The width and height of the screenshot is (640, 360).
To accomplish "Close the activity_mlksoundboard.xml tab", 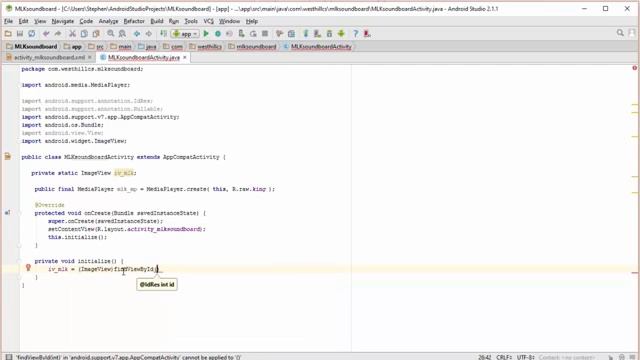I will (x=90, y=58).
